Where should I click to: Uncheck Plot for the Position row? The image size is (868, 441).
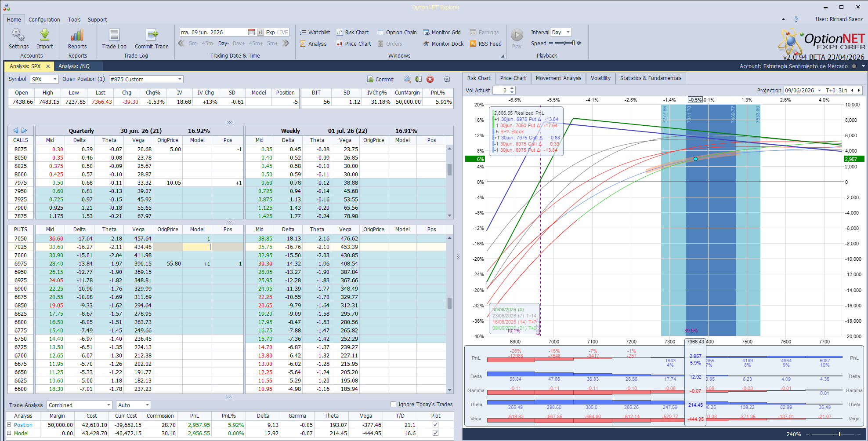[x=435, y=425]
